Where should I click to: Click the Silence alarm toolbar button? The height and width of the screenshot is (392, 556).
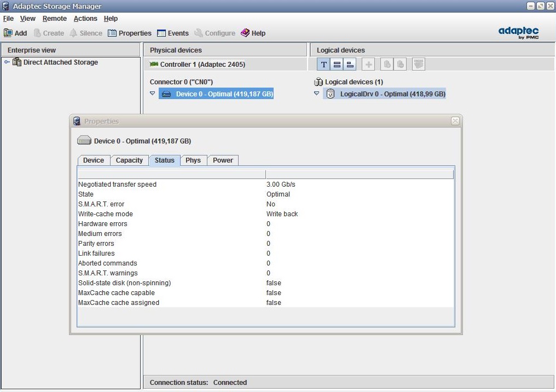pos(86,33)
